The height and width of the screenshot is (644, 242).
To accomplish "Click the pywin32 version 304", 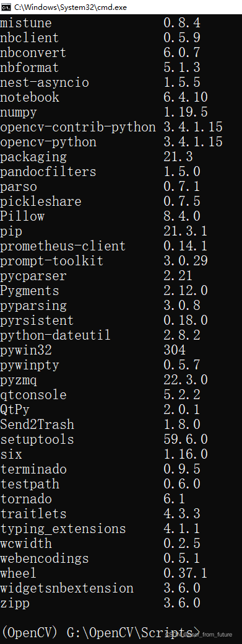I will point(175,350).
